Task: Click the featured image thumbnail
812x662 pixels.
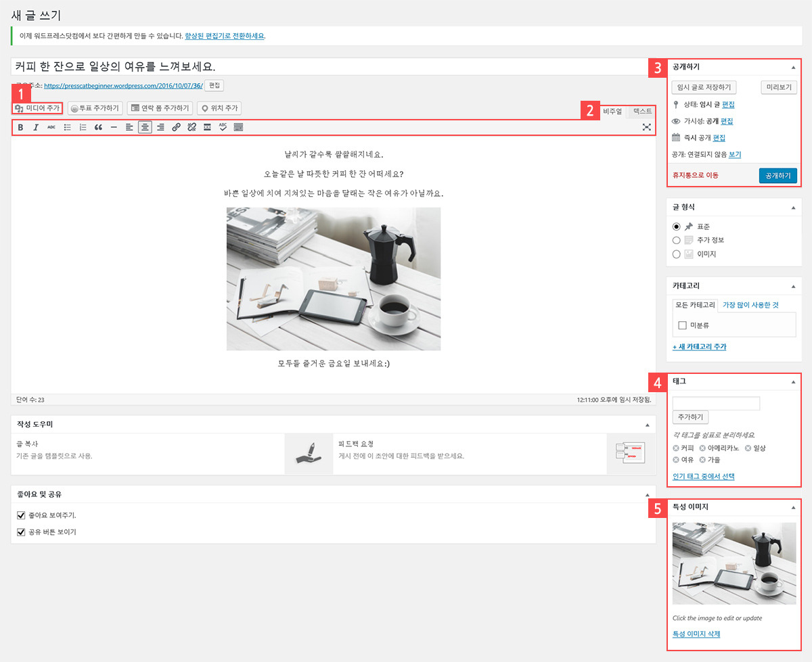Action: pyautogui.click(x=734, y=563)
